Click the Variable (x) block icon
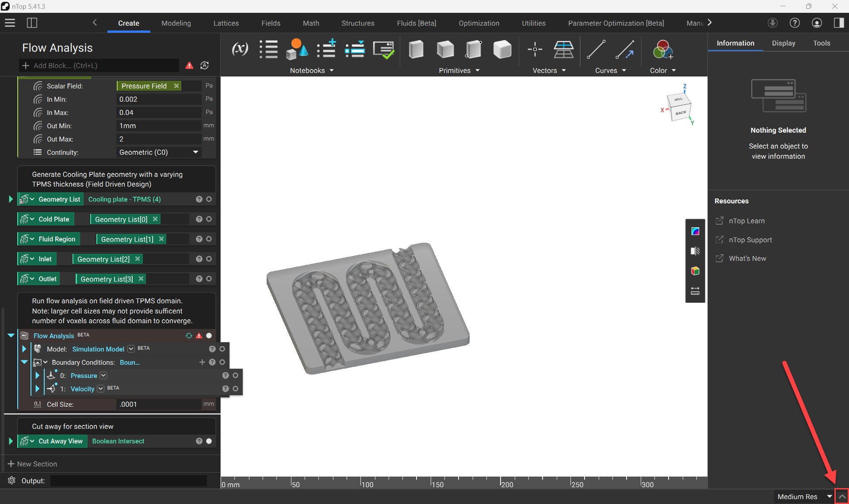The height and width of the screenshot is (504, 849). 240,49
